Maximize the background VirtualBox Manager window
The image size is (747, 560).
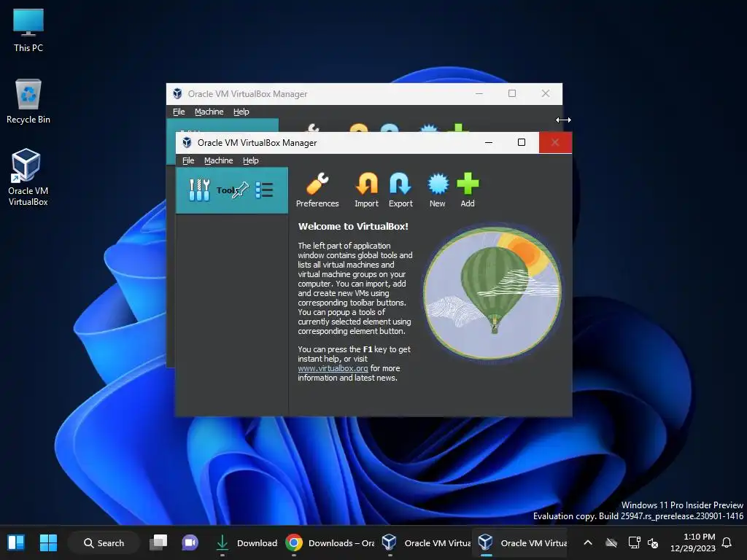coord(512,93)
